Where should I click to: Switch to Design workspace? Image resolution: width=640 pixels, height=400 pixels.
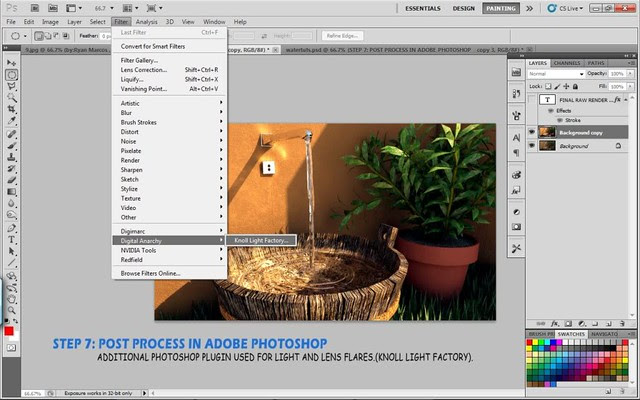click(x=464, y=8)
